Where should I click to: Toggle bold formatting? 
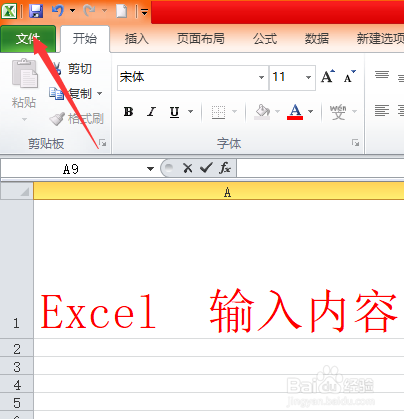pos(128,112)
